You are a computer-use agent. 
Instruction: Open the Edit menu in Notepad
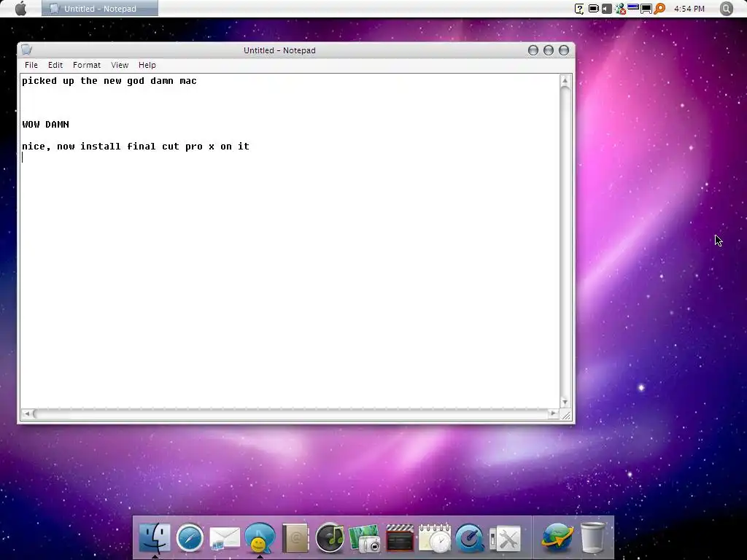(x=55, y=65)
